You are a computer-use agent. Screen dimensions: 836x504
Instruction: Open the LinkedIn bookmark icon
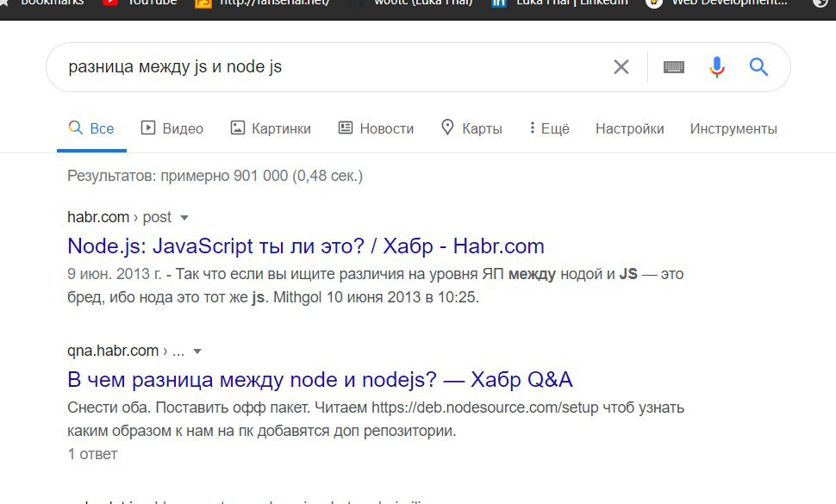pyautogui.click(x=499, y=3)
